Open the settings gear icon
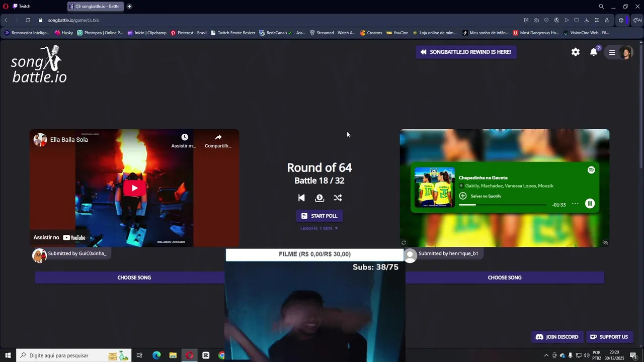 click(x=576, y=52)
